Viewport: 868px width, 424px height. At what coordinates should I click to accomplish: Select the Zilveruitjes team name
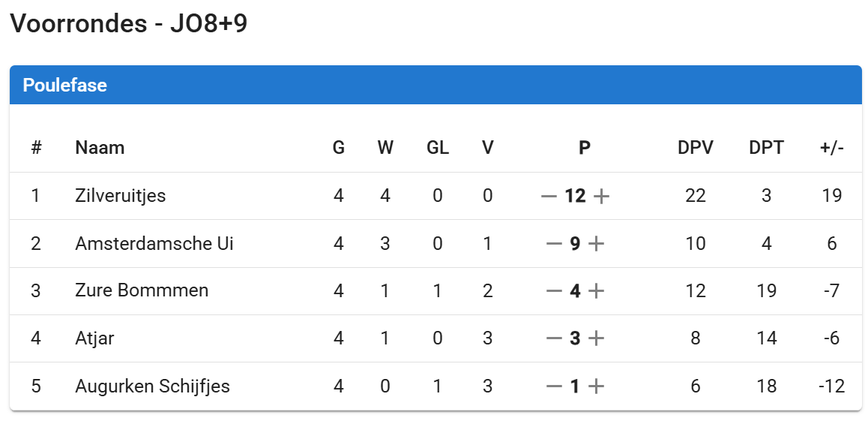point(121,196)
